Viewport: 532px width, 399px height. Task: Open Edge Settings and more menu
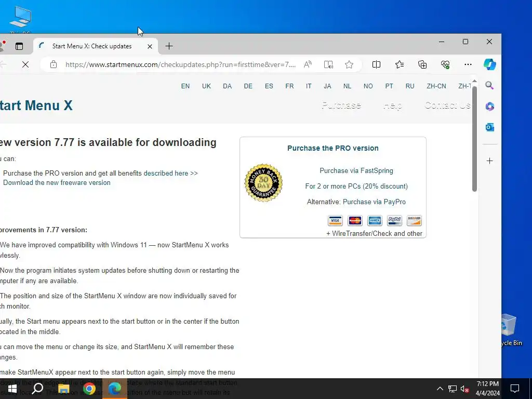click(x=468, y=64)
